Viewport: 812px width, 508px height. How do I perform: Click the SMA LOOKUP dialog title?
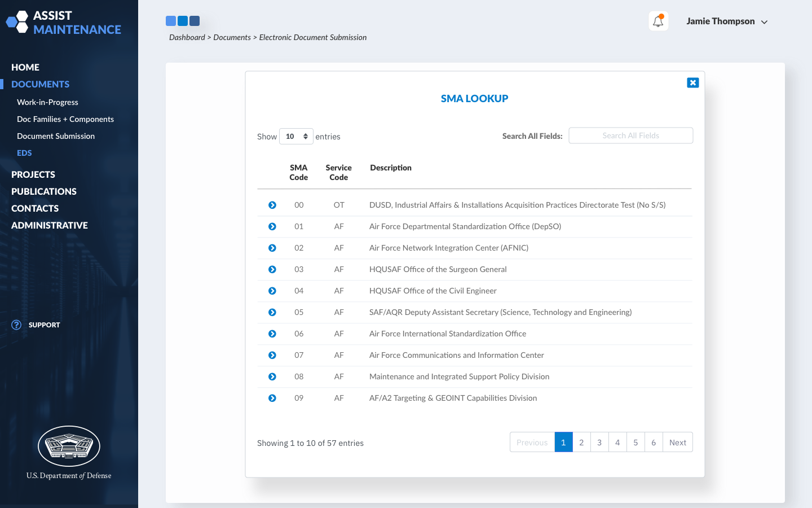(475, 98)
